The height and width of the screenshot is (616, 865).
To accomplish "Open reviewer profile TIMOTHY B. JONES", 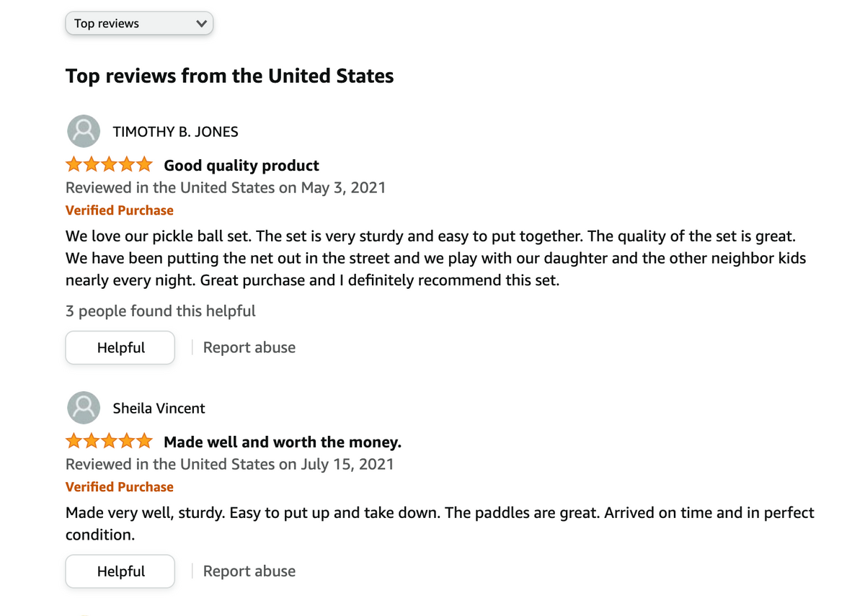I will (175, 132).
